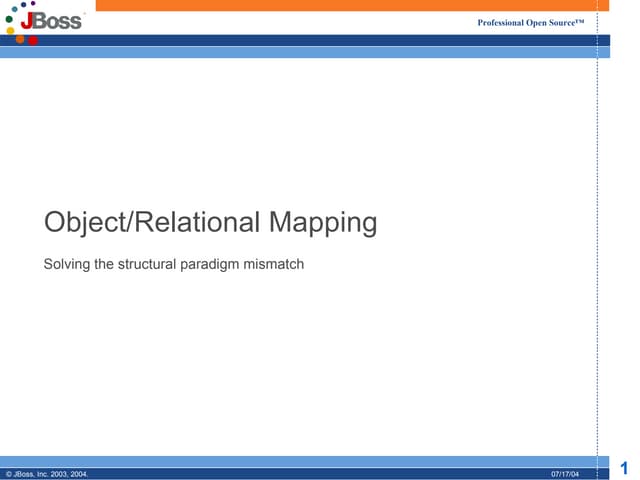Click the orange dot below the JBoss logo
This screenshot has height=480, width=640.
[x=18, y=40]
